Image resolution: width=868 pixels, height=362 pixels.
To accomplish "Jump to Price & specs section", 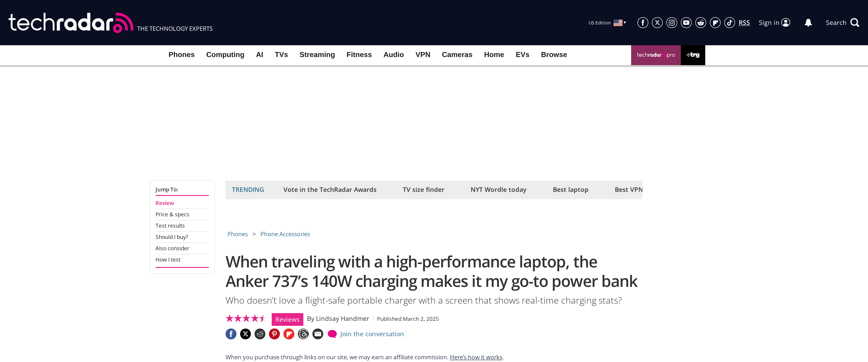I will tap(172, 214).
